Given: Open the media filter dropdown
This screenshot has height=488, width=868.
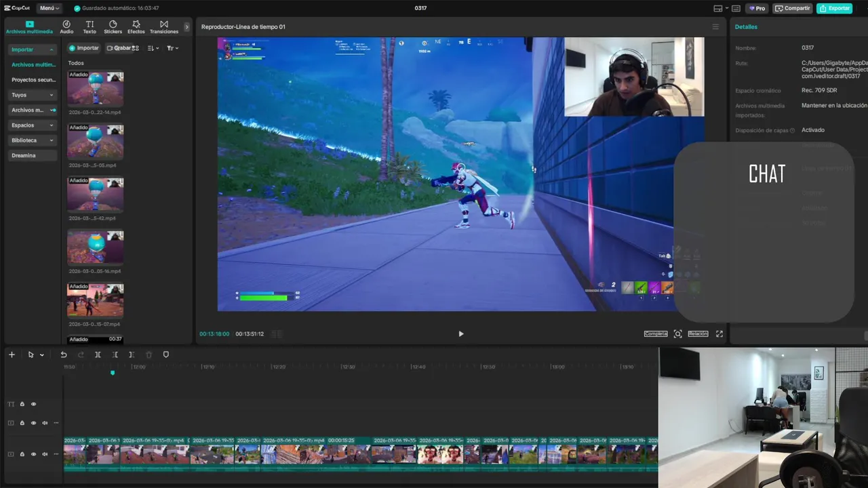Looking at the screenshot, I should click(x=172, y=48).
